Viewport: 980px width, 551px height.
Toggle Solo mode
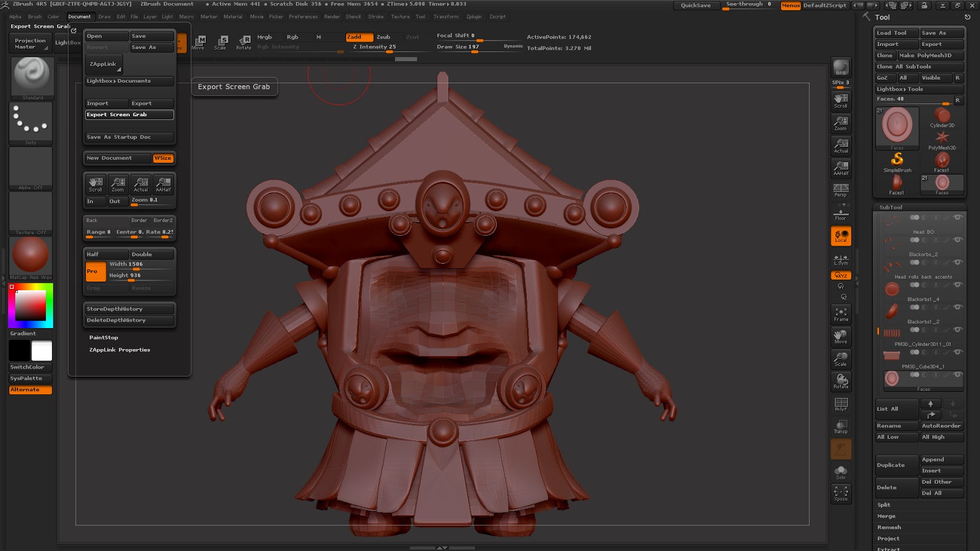pyautogui.click(x=841, y=471)
